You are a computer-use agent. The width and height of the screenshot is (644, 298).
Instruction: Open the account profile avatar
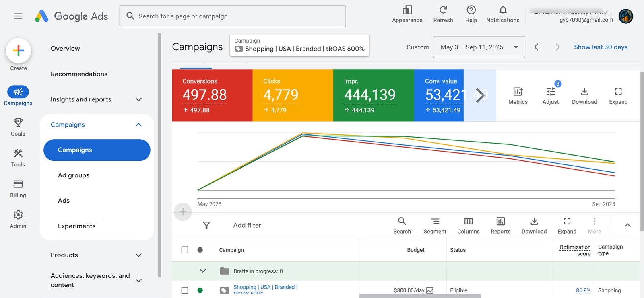(626, 16)
